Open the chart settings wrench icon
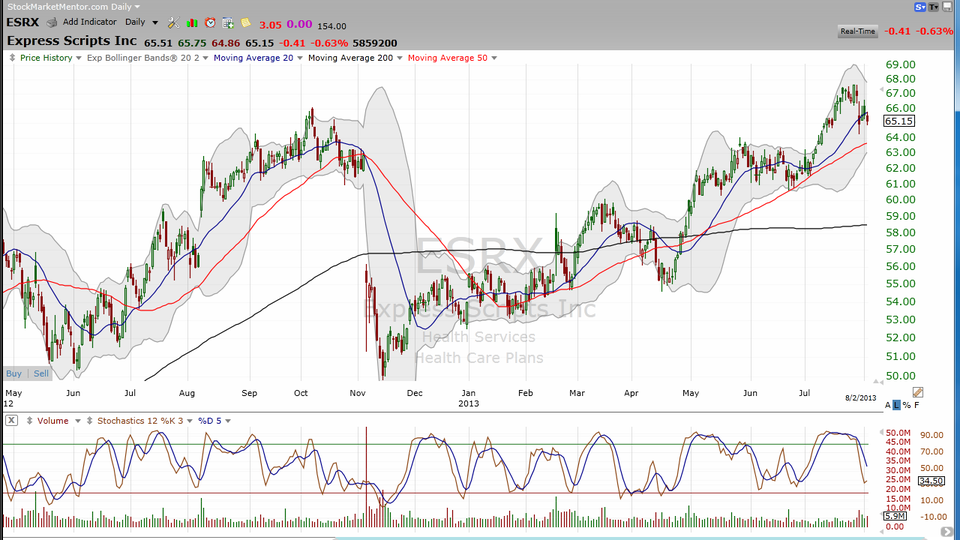The image size is (960, 540). click(173, 23)
